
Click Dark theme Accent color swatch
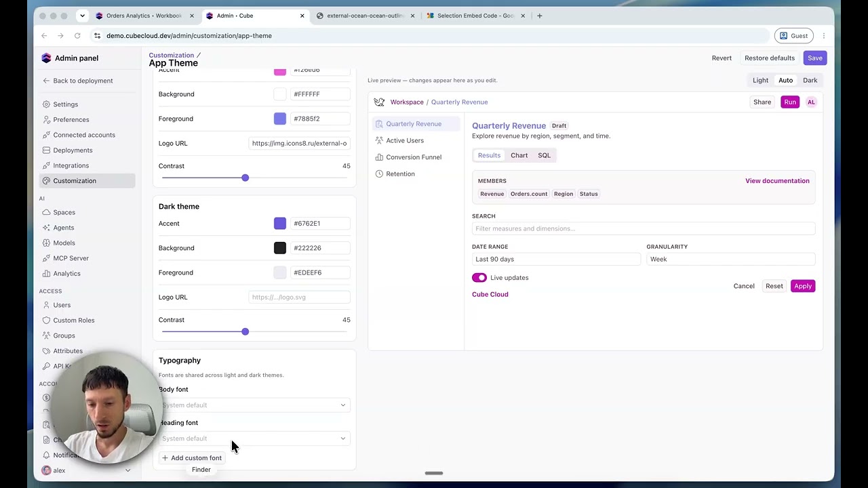coord(280,224)
